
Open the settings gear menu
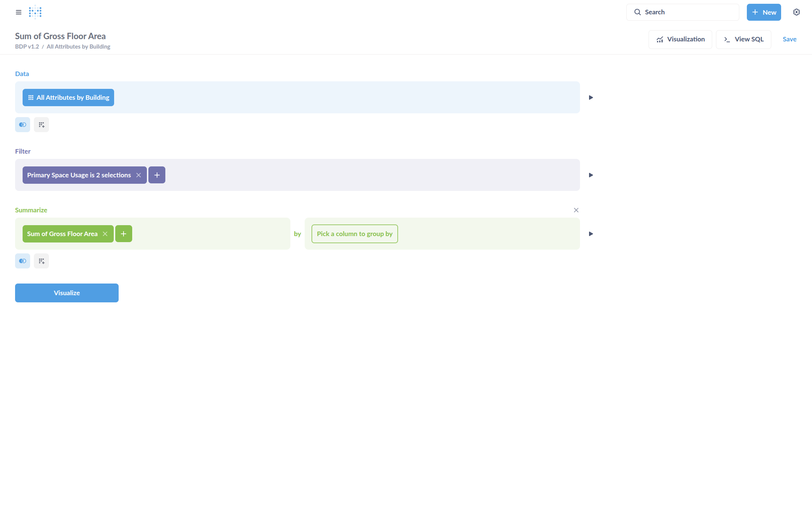coord(796,12)
